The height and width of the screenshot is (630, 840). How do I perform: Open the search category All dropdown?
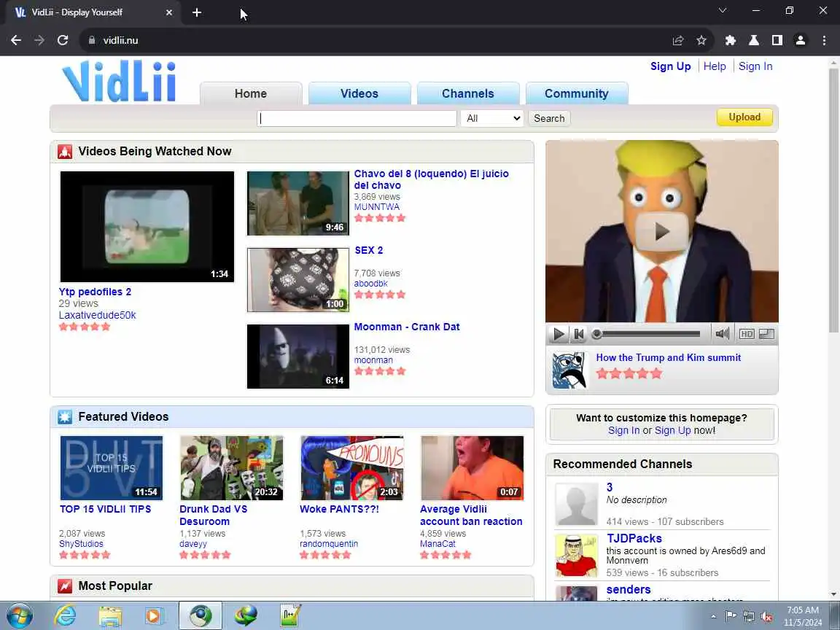pyautogui.click(x=491, y=118)
